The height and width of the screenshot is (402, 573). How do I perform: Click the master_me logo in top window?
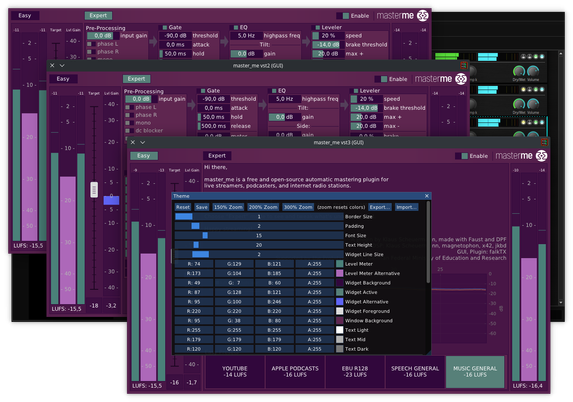[x=422, y=16]
